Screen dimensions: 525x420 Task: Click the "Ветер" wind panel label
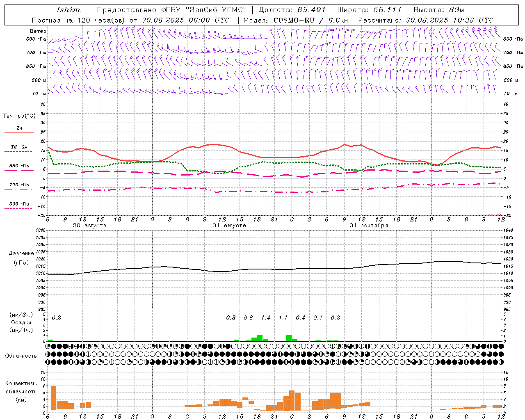38,31
